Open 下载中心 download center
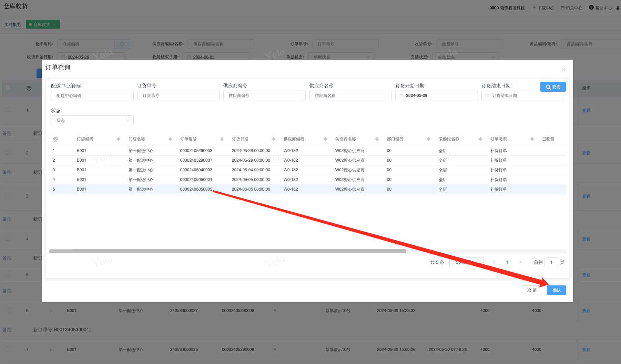621x364 pixels. point(543,8)
